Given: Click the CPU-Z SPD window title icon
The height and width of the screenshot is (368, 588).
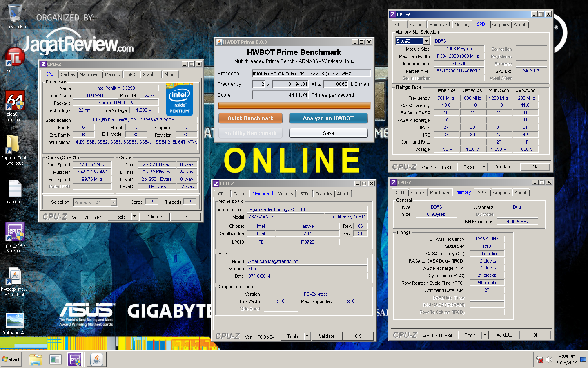Looking at the screenshot, I should (393, 14).
